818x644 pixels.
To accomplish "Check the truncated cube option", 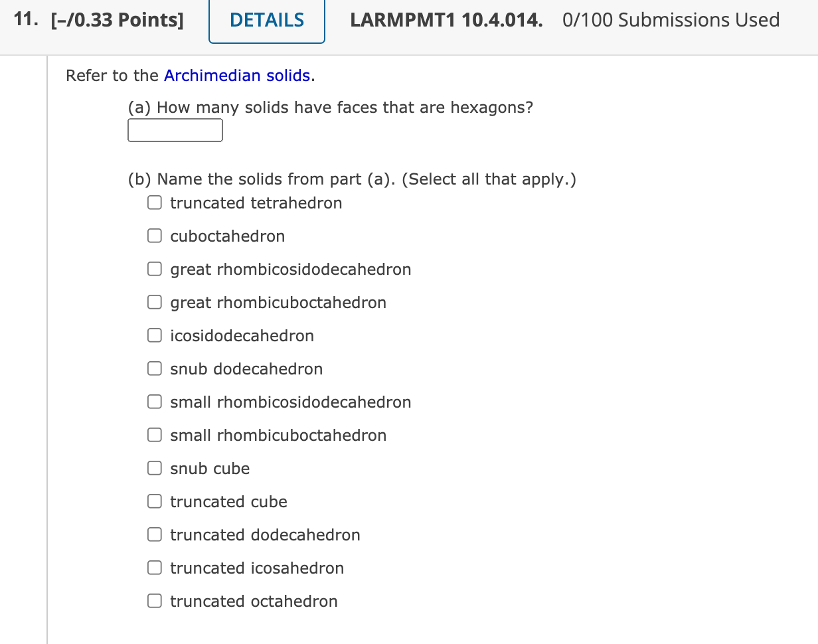I will pyautogui.click(x=154, y=501).
